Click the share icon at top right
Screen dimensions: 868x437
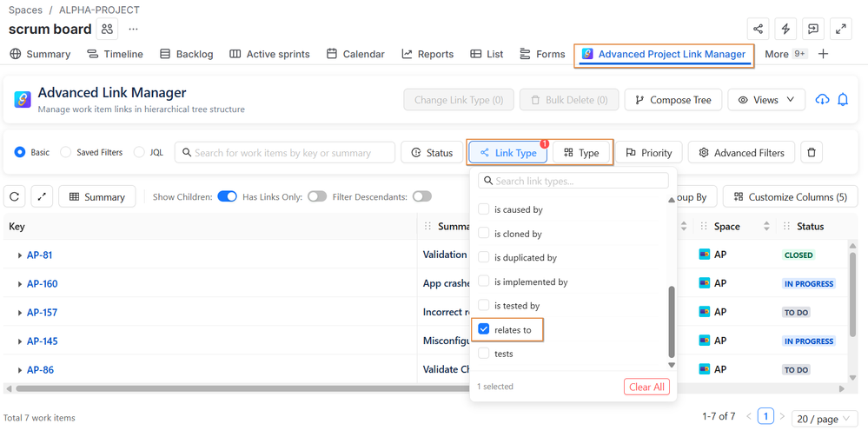coord(758,29)
